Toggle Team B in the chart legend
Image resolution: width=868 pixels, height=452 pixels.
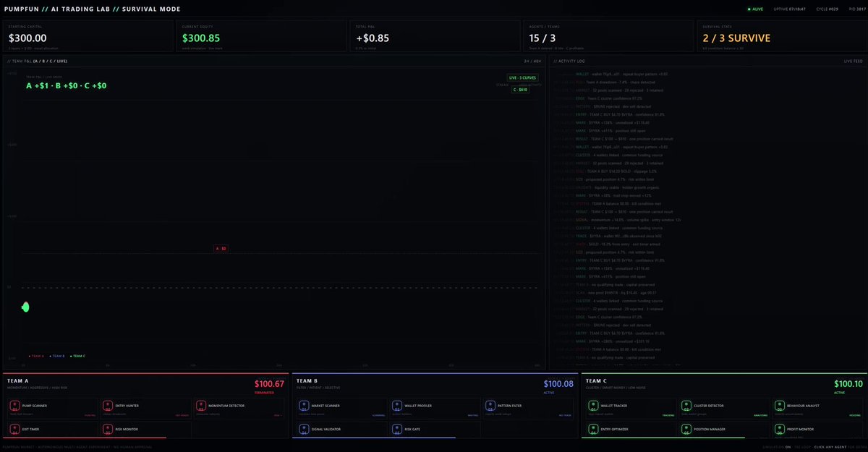pos(56,356)
